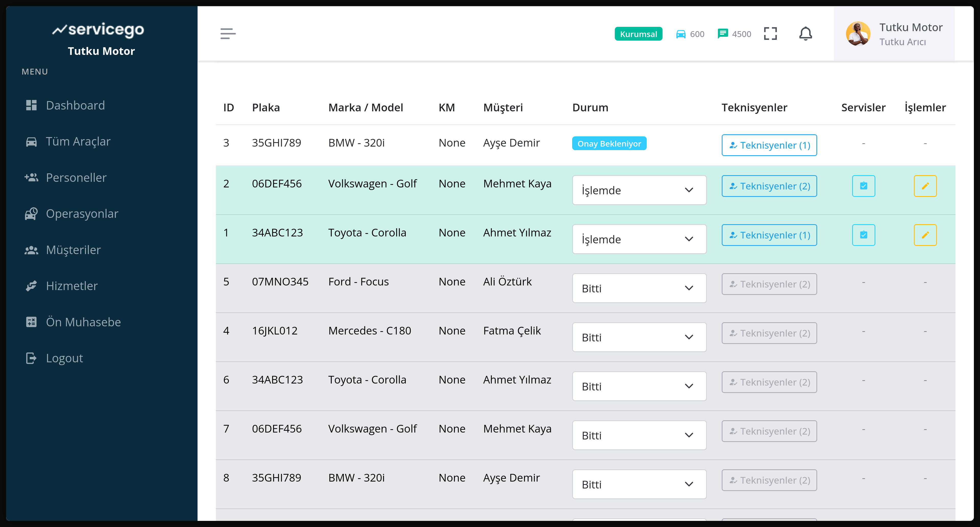Open Tüm Araçlar in sidebar

78,141
